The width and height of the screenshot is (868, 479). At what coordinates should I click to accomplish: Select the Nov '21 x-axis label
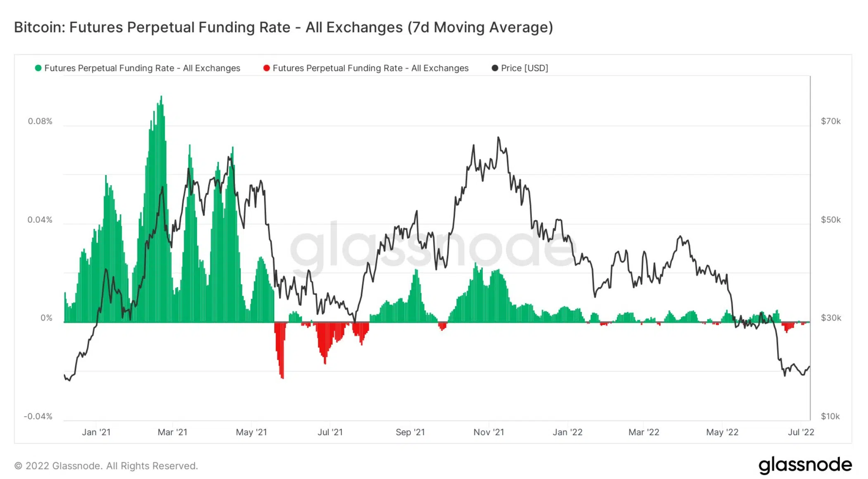(x=489, y=432)
